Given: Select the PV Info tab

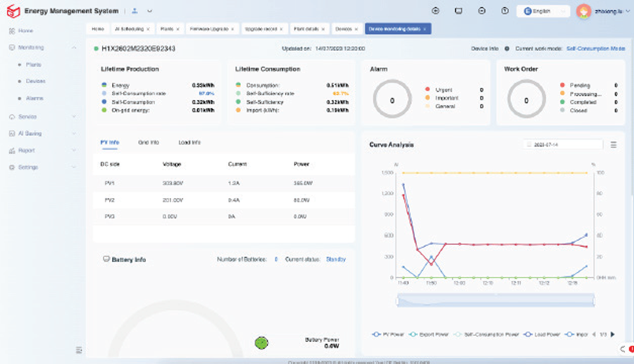Looking at the screenshot, I should 109,143.
